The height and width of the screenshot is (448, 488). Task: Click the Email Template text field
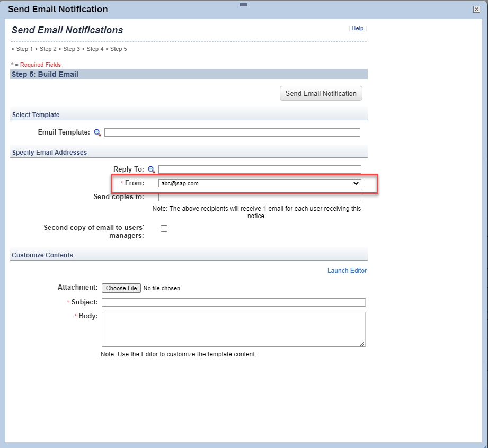tap(232, 132)
